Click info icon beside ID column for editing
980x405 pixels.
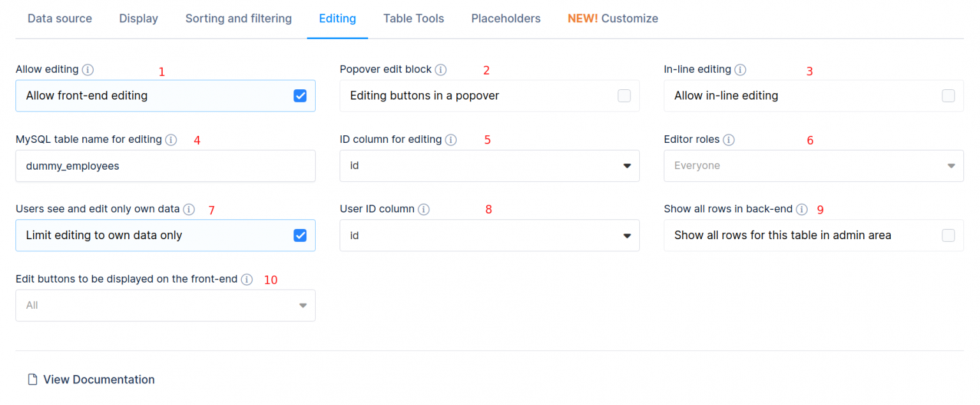tap(451, 140)
